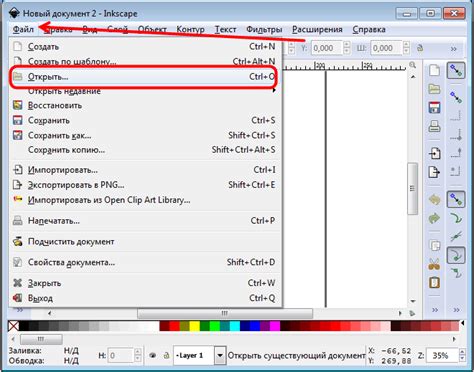Screen dimensions: 474x372
Task: Choose Закрыть in the File menu
Action: click(x=145, y=283)
